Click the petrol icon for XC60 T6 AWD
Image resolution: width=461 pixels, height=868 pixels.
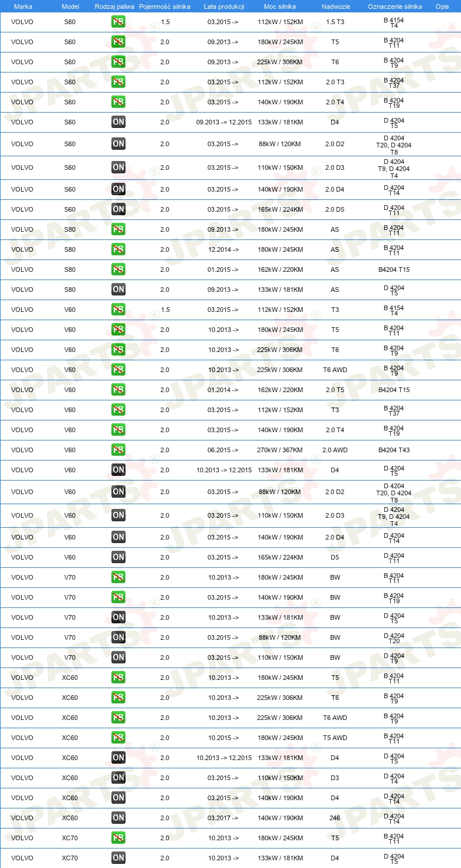click(118, 718)
